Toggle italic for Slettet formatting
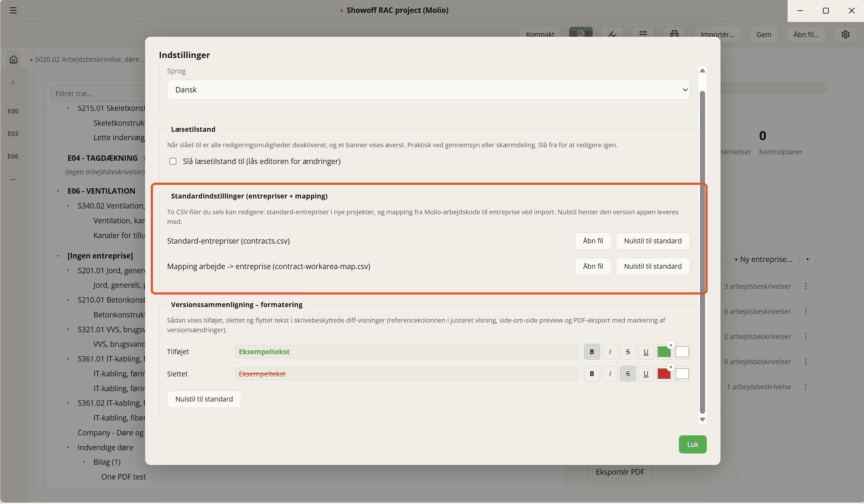 click(x=610, y=374)
